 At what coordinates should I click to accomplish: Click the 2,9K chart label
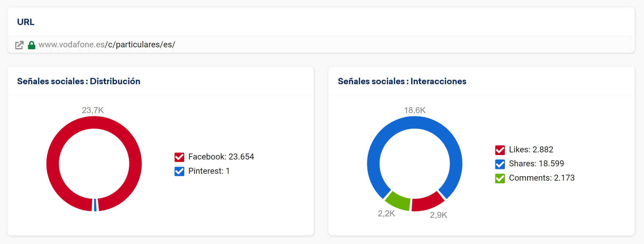[x=438, y=215]
